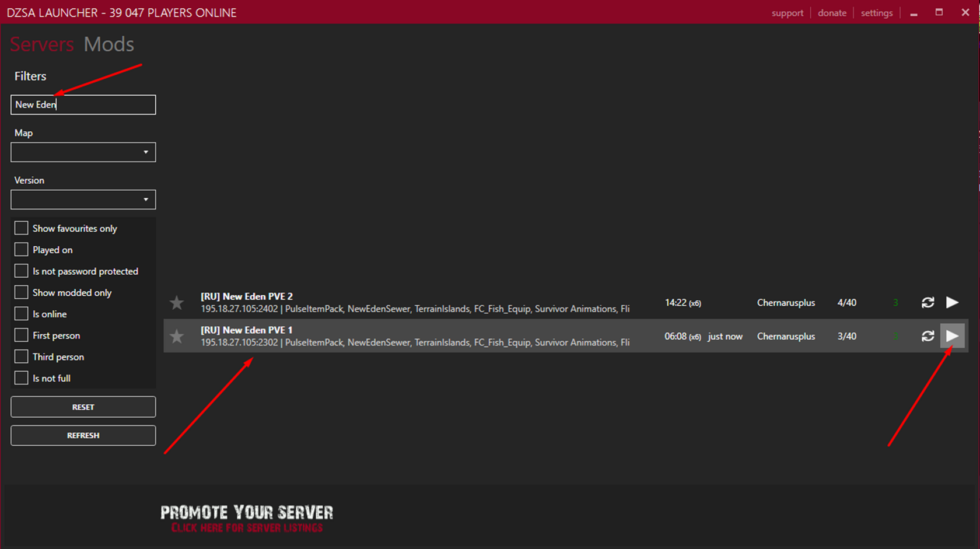The width and height of the screenshot is (980, 549).
Task: Minimize the DZSA Launcher window
Action: point(914,13)
